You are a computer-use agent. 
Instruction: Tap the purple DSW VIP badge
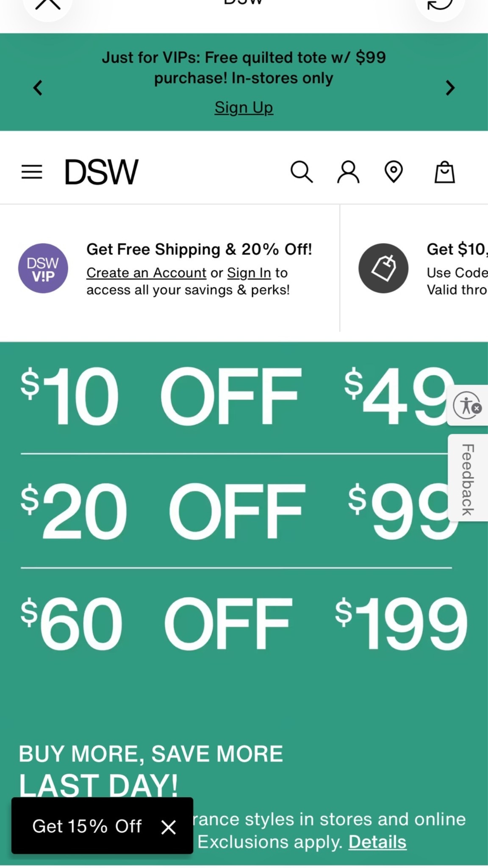click(x=43, y=268)
